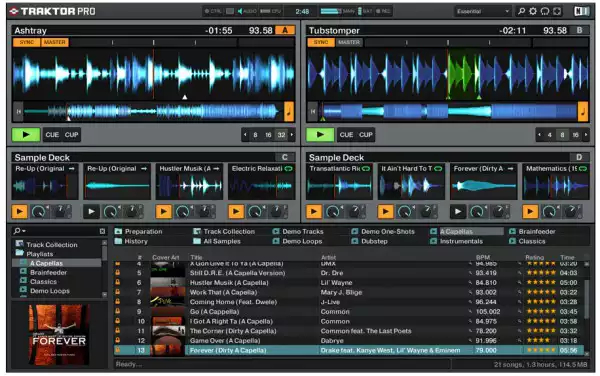The width and height of the screenshot is (600, 376).
Task: Open Deck A letter menu
Action: (285, 30)
